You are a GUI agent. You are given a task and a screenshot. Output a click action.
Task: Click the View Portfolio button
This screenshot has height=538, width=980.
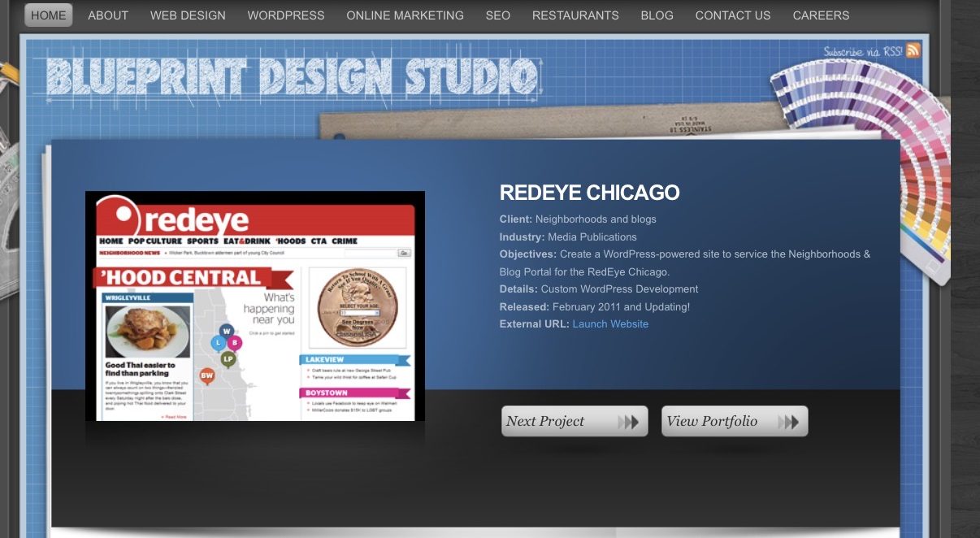(735, 421)
